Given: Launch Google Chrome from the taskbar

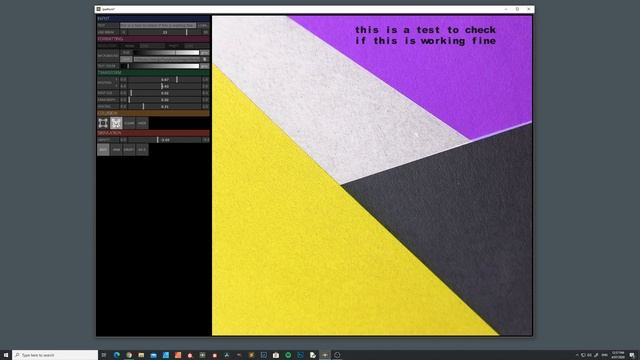Looking at the screenshot, I should point(129,355).
